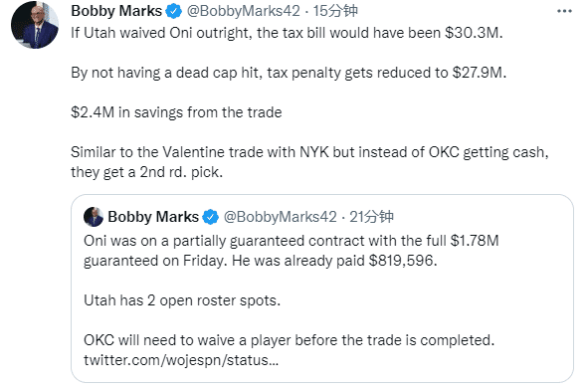Open the small avatar in quoted tweet
Screen dimensions: 588x390
pyautogui.click(x=94, y=217)
